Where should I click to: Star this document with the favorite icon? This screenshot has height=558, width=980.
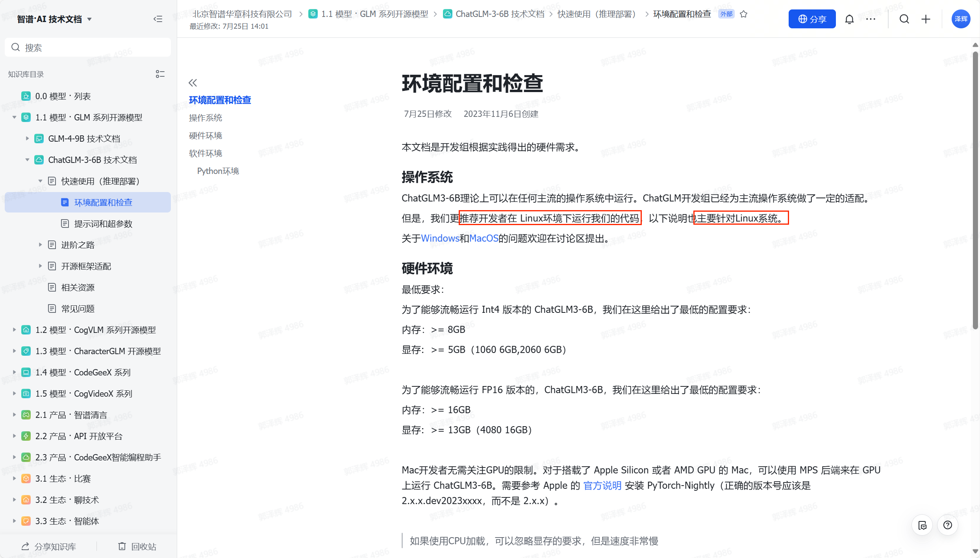click(743, 14)
